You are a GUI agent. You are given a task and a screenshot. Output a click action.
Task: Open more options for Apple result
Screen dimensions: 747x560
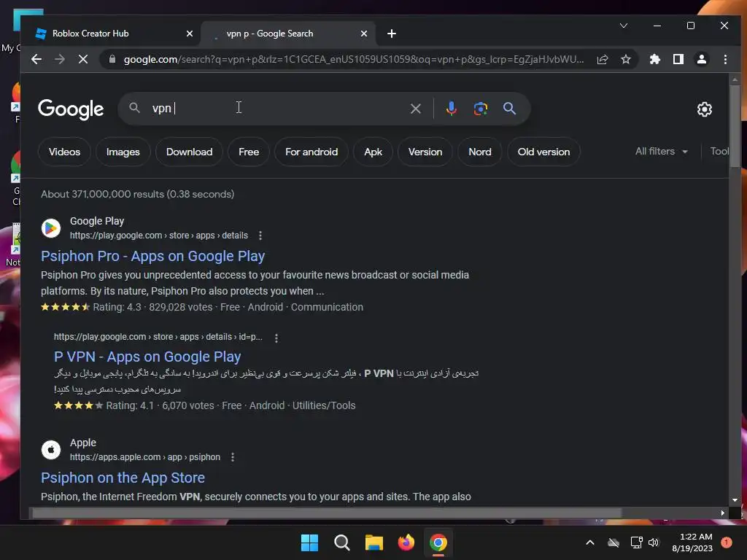(233, 457)
